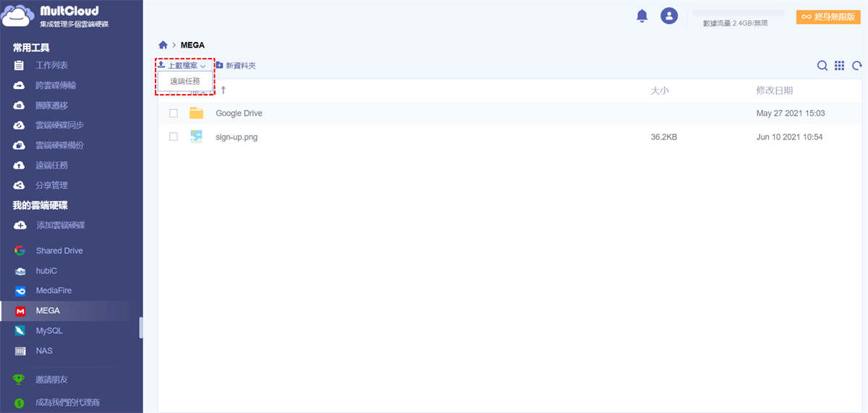Toggle the name column sort arrow
Viewport: 868px width, 413px height.
[224, 90]
